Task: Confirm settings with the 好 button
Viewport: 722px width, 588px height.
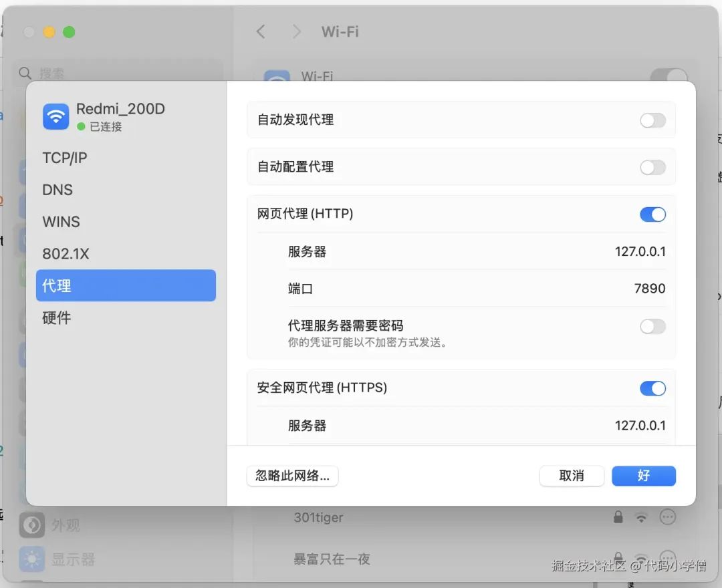Action: coord(643,476)
